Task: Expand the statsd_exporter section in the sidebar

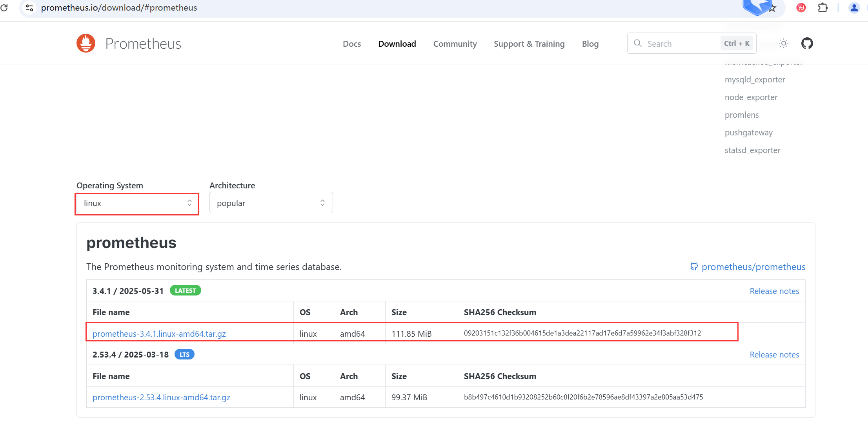Action: pos(752,150)
